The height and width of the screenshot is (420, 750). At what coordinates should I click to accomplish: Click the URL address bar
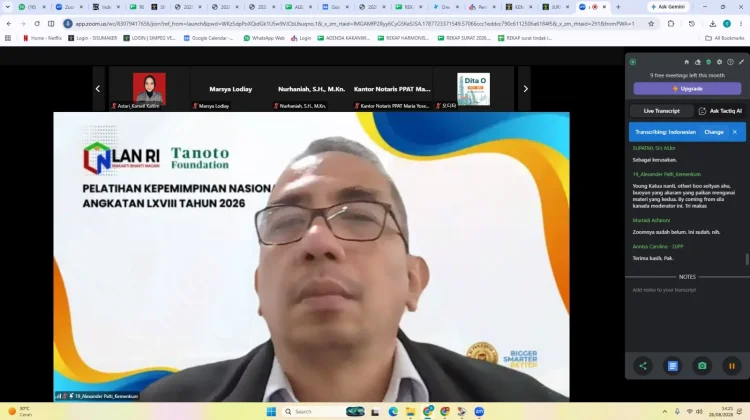(354, 23)
